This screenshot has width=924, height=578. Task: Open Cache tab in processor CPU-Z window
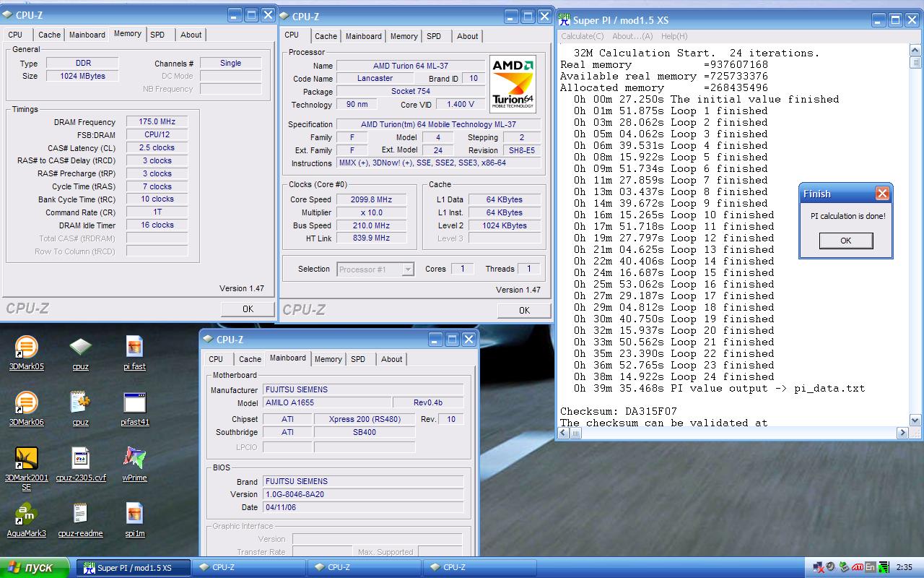tap(326, 36)
